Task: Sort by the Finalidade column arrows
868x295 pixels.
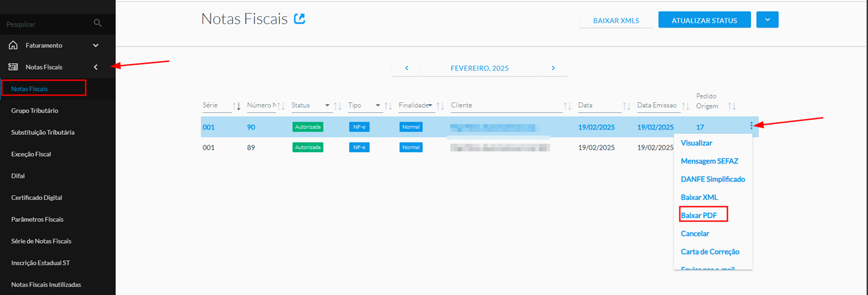Action: click(x=440, y=106)
